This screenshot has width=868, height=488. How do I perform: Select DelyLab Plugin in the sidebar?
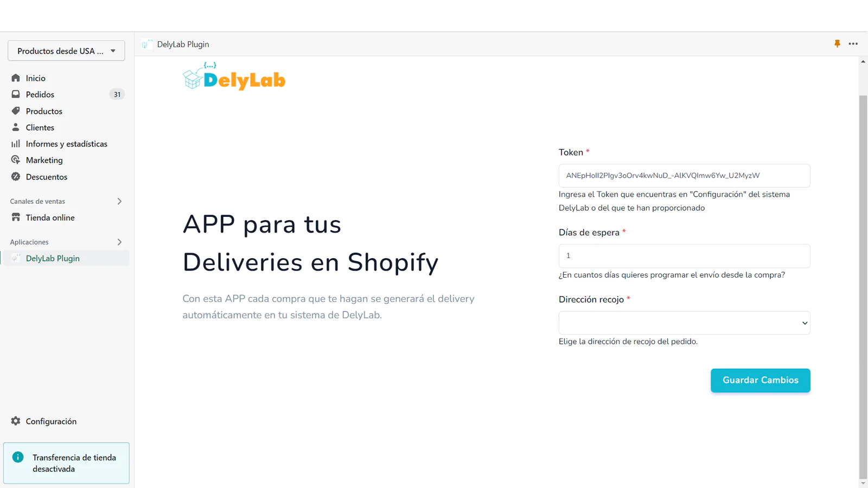click(53, 259)
